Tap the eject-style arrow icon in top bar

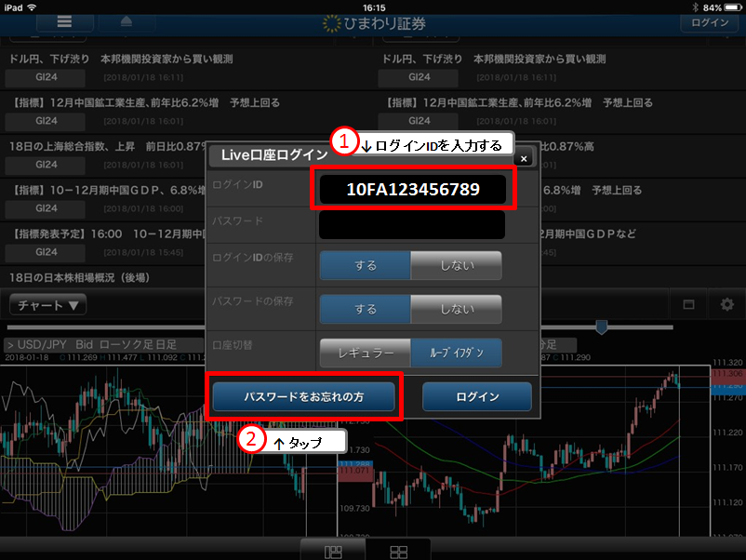[127, 22]
